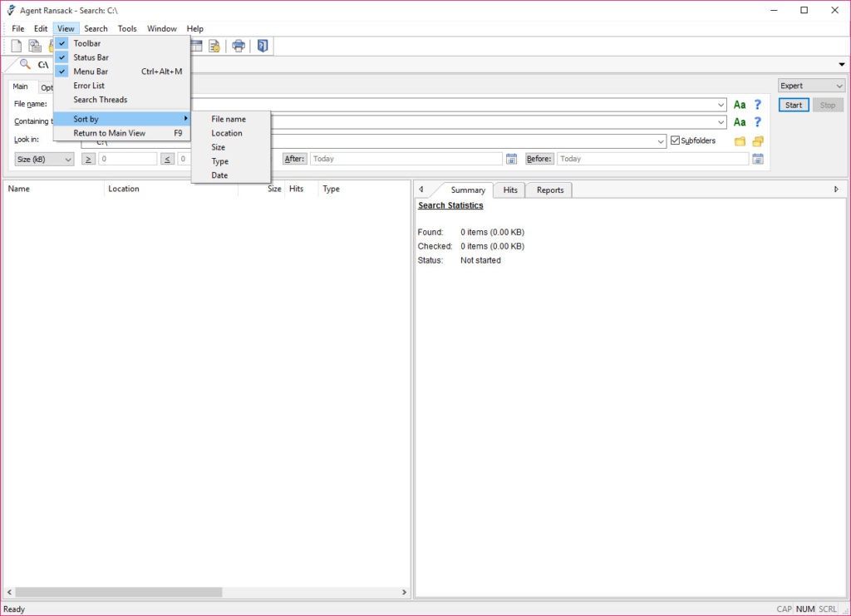The width and height of the screenshot is (851, 616).
Task: Open the Window menu
Action: tap(162, 29)
